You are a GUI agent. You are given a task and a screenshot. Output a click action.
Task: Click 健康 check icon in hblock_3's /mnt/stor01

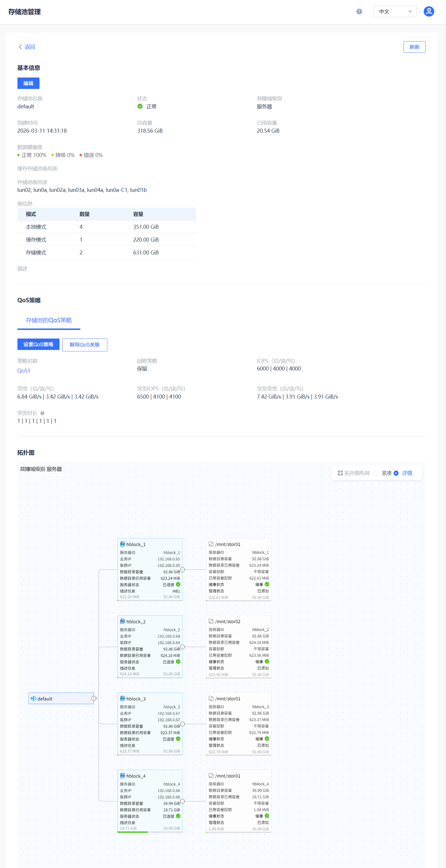[267, 738]
